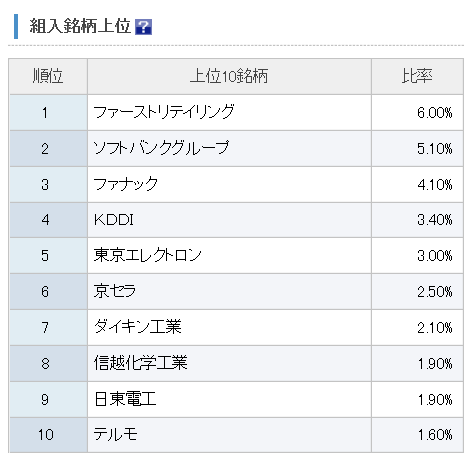Select the ダイキン工業 row

coord(236,327)
